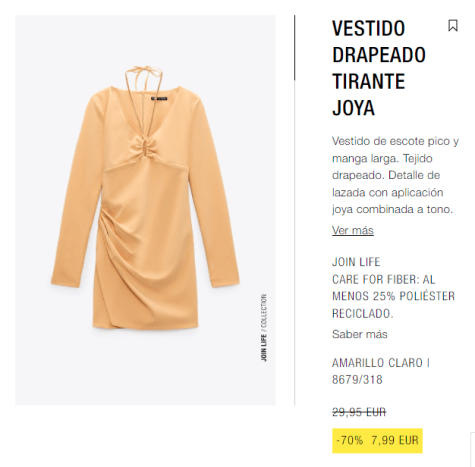Click the tied halter bow above the dress
475x467 pixels.
pyautogui.click(x=143, y=71)
